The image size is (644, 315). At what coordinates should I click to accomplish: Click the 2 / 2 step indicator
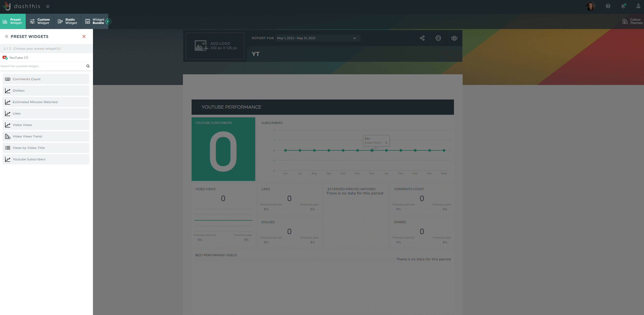[x=7, y=49]
